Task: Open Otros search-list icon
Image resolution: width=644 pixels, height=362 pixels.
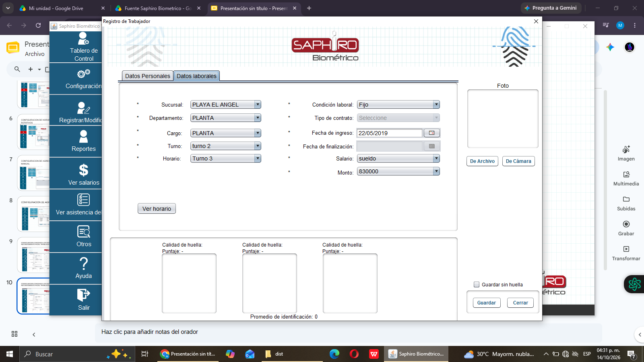Action: (x=83, y=232)
